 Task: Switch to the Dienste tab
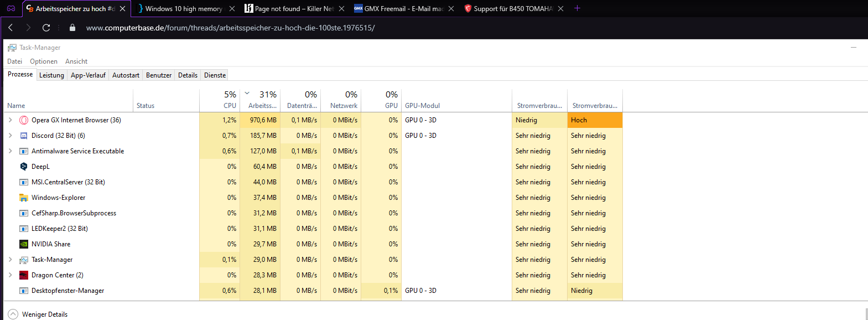[215, 75]
